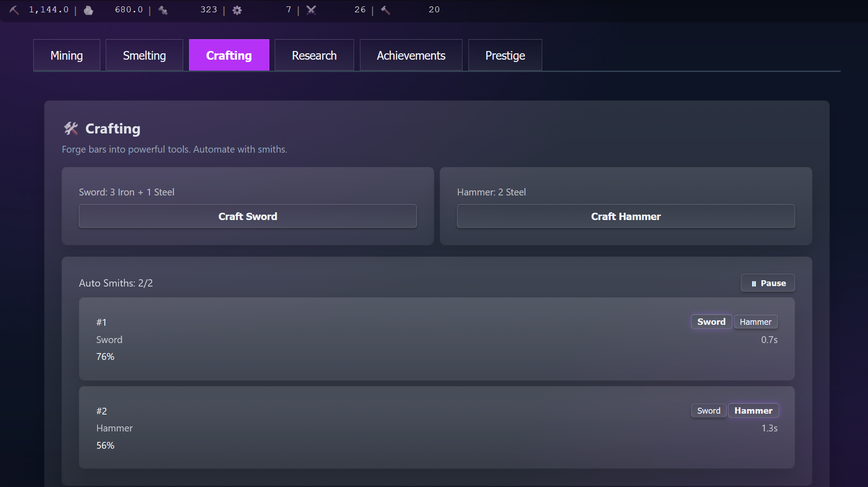This screenshot has width=868, height=487.
Task: Click the pickaxe icon in the resource bar
Action: [14, 10]
